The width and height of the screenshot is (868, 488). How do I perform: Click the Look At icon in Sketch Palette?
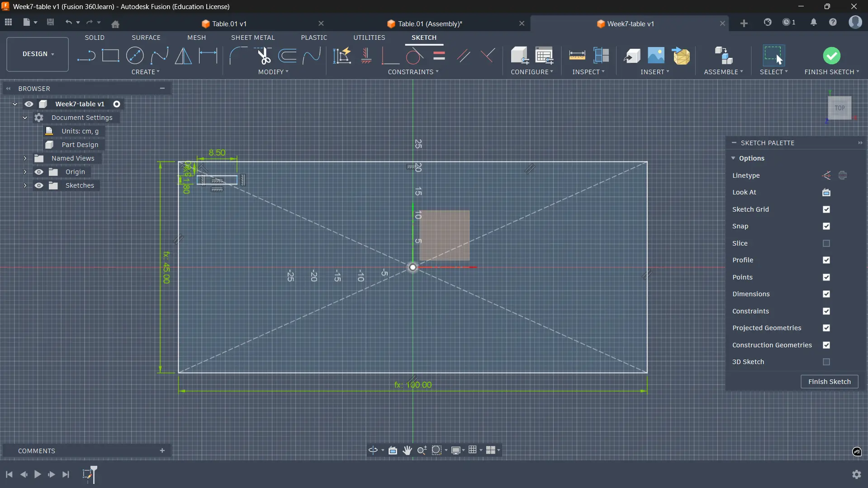826,193
